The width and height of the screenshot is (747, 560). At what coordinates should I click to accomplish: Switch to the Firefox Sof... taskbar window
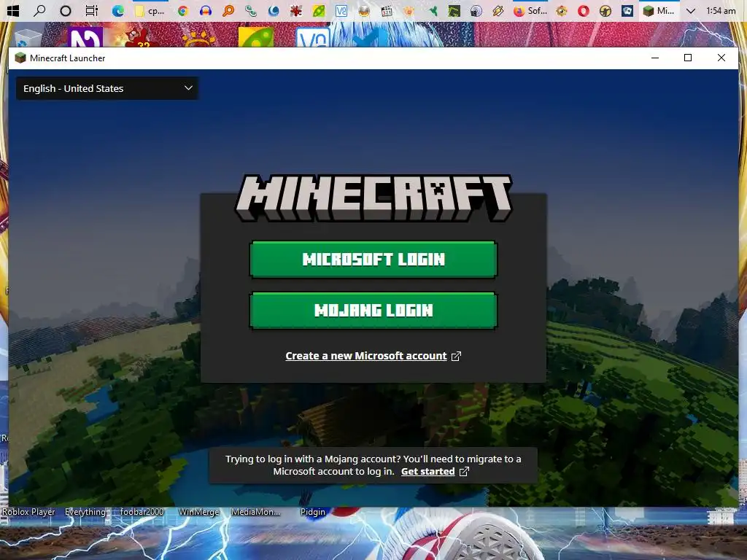point(530,10)
